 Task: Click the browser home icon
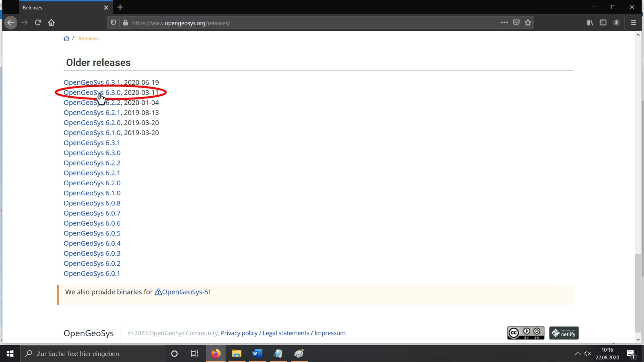[51, 23]
